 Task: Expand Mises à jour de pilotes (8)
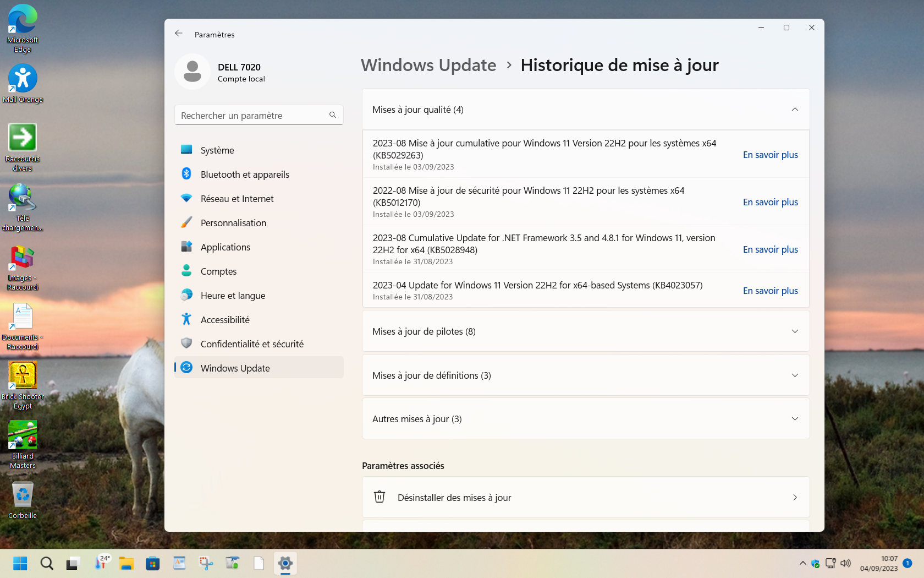586,331
